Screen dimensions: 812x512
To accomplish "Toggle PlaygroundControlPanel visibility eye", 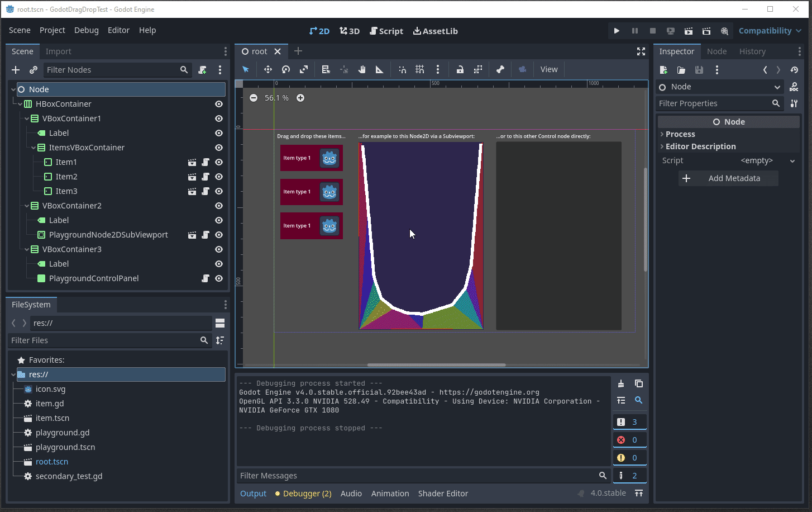I will point(219,278).
